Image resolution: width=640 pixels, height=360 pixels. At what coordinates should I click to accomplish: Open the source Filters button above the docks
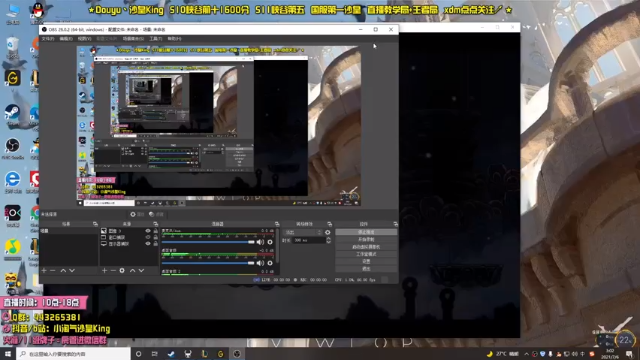[156, 214]
